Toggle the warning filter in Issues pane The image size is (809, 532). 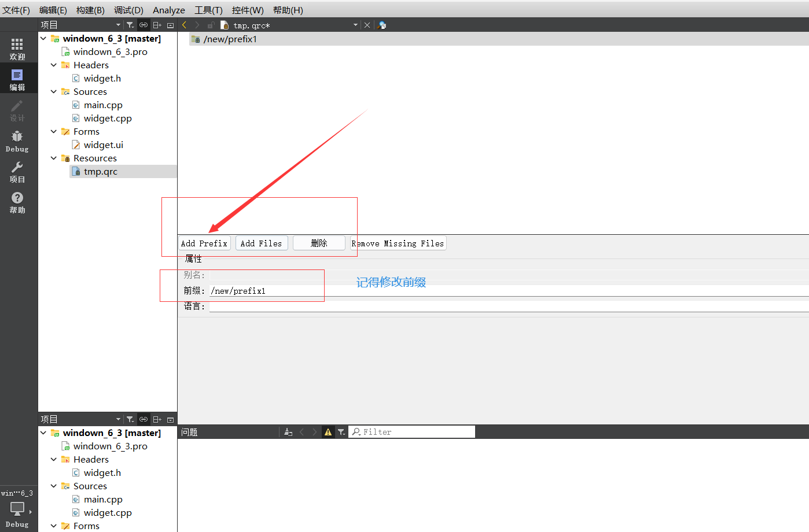329,431
